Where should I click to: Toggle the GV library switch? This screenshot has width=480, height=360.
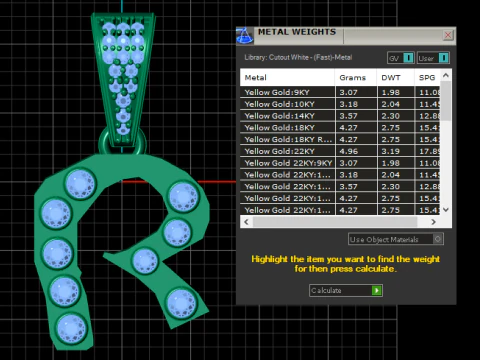coord(401,58)
